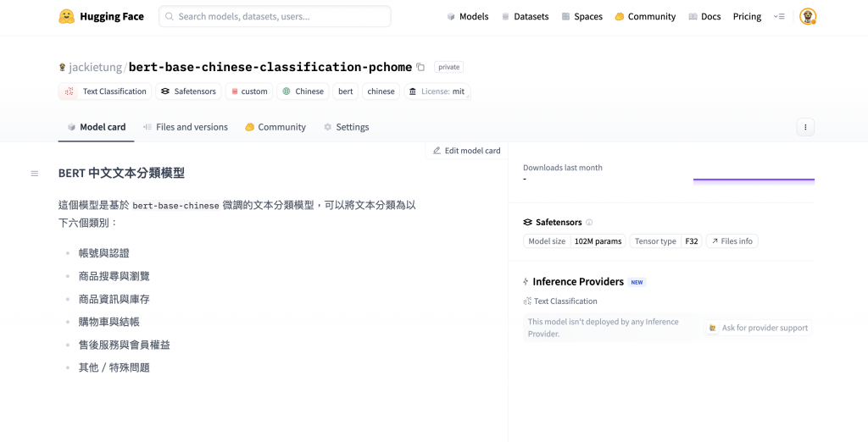Click the Safetensors section heading
The width and height of the screenshot is (868, 442).
[559, 223]
